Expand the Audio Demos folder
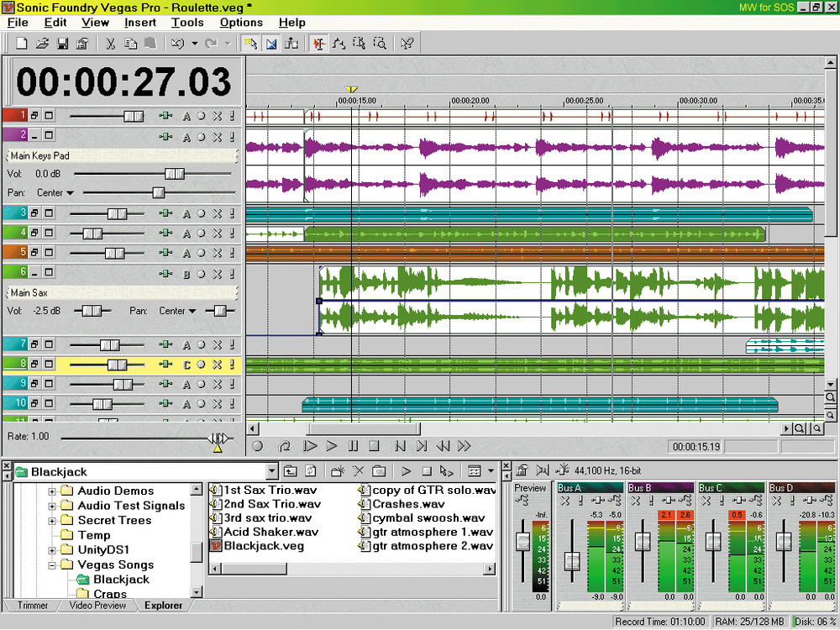Image resolution: width=840 pixels, height=630 pixels. (52, 491)
